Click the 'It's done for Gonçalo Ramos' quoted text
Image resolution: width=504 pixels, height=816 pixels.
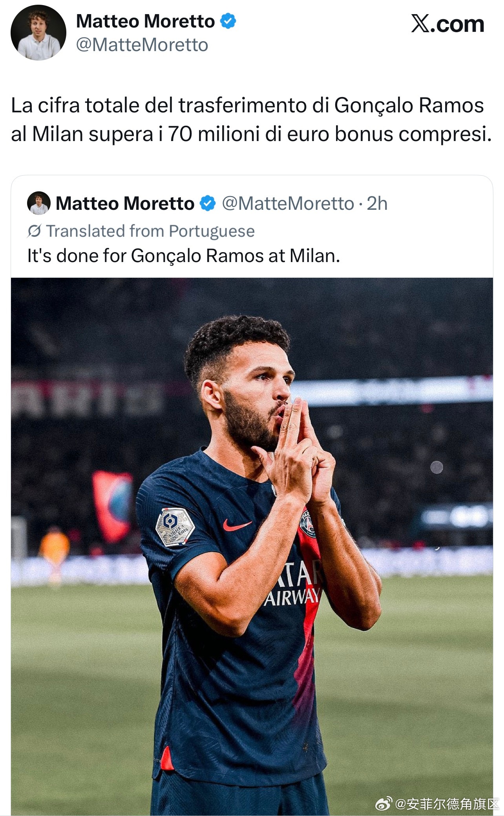[x=183, y=256]
